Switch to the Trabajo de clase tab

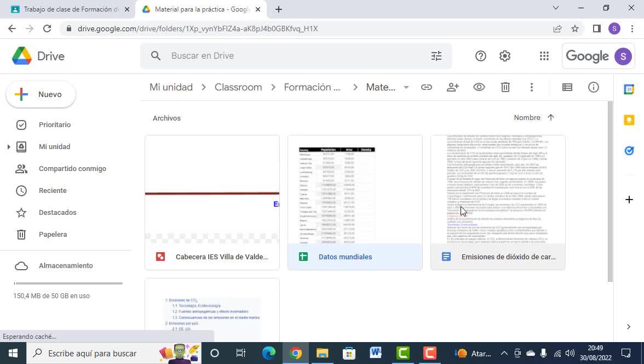(x=70, y=9)
